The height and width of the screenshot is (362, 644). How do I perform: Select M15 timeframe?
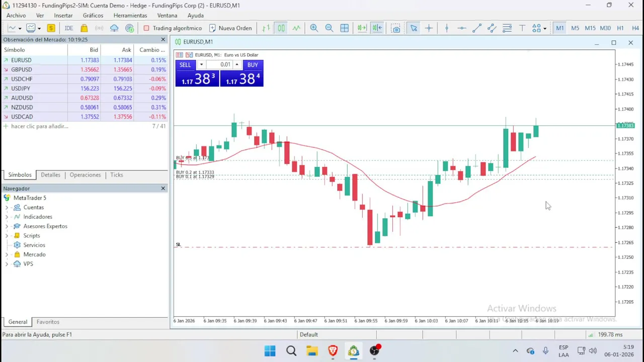590,28
